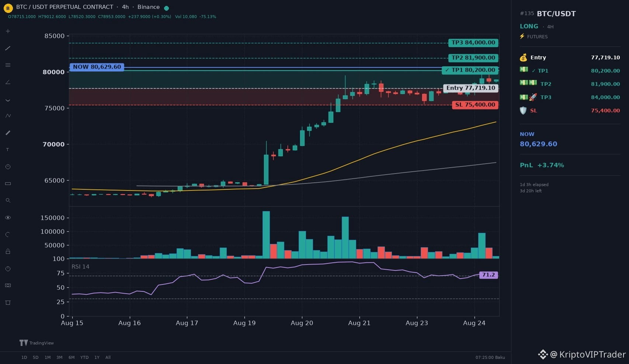The image size is (629, 364).
Task: Switch to the 1M time range
Action: click(48, 357)
